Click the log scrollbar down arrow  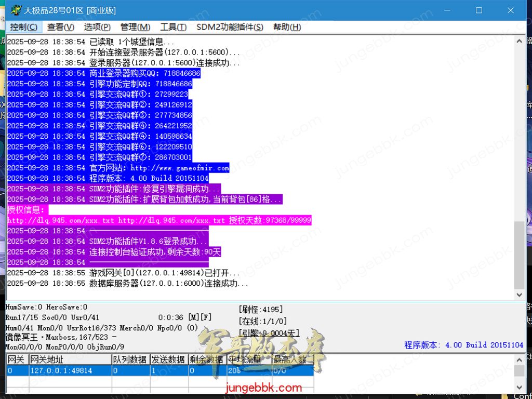(519, 295)
